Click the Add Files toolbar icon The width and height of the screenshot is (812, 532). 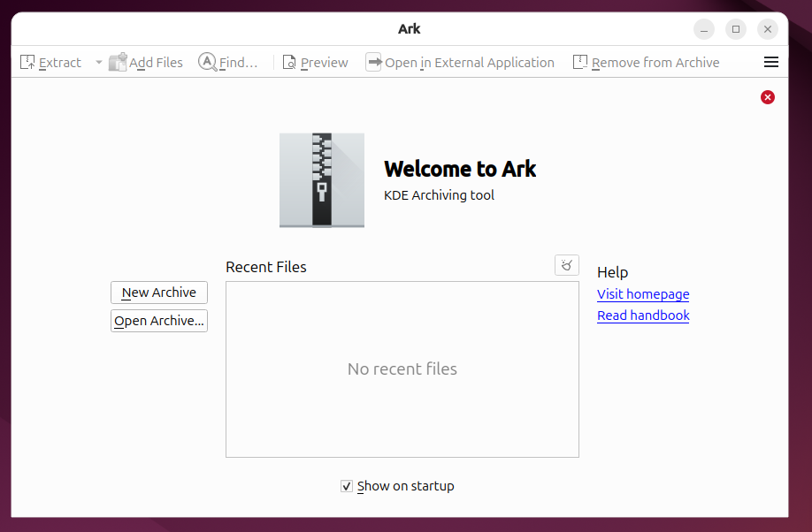pos(118,63)
